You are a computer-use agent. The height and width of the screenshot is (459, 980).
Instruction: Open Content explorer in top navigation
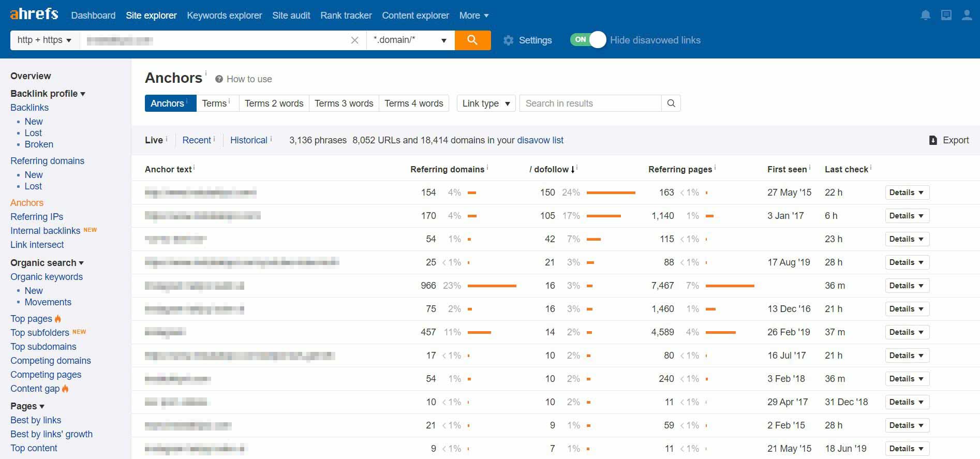coord(415,16)
